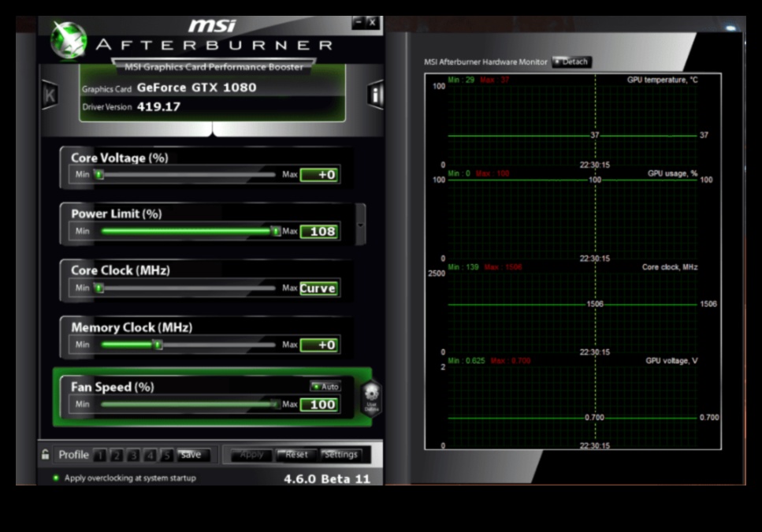This screenshot has width=762, height=532.
Task: Toggle Apply overclocking at system startup
Action: (56, 478)
